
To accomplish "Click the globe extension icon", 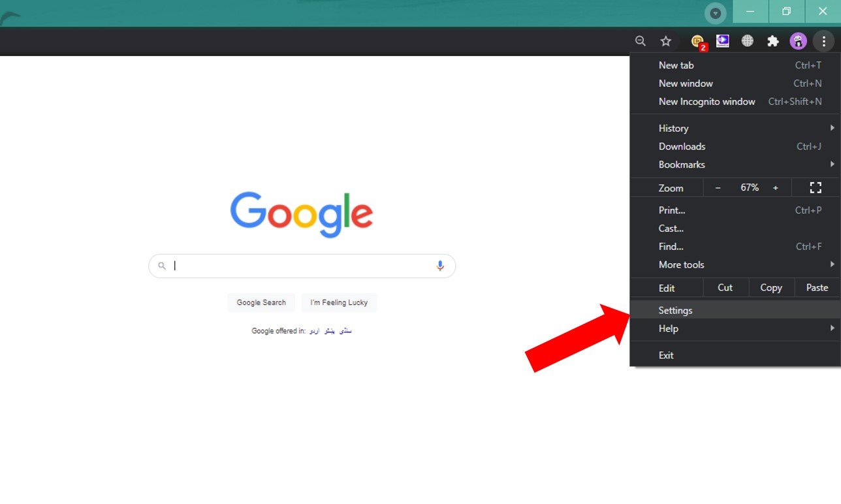I will point(748,41).
